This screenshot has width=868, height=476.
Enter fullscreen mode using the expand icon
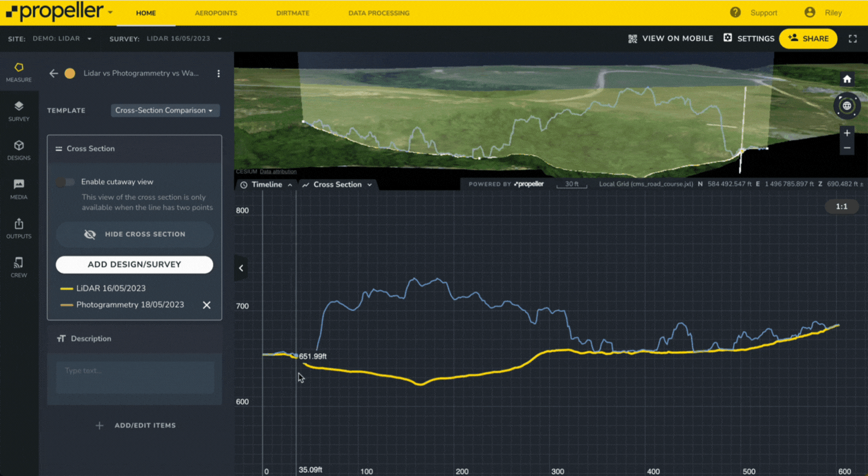tap(852, 39)
